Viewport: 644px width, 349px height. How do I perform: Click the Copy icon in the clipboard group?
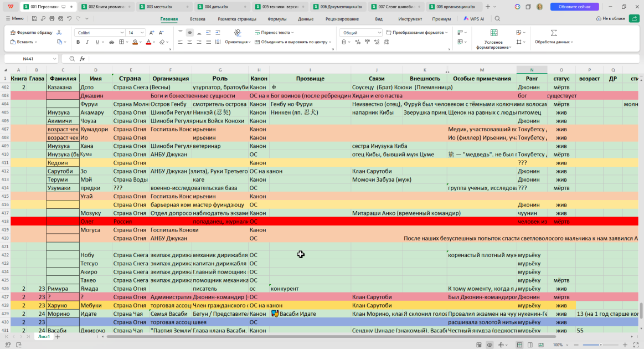60,42
